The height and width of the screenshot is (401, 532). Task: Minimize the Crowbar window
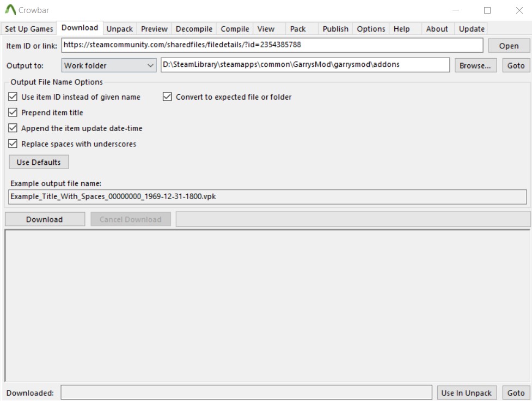click(x=456, y=10)
